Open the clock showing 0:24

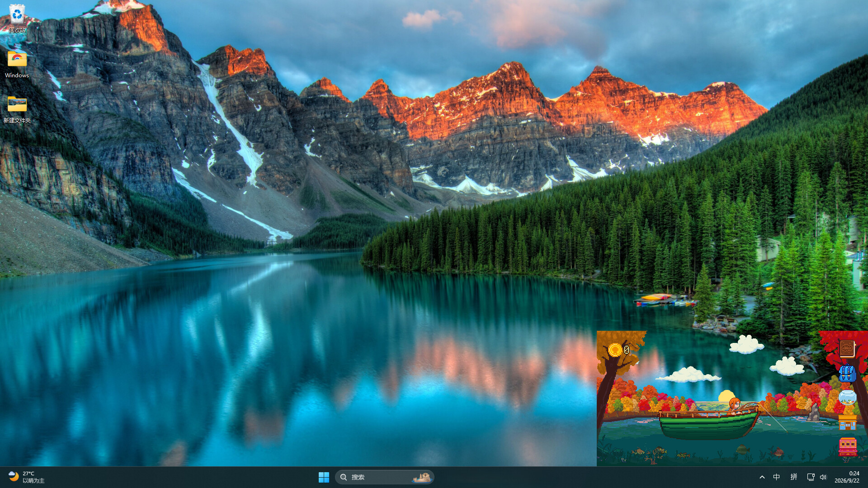[847, 477]
